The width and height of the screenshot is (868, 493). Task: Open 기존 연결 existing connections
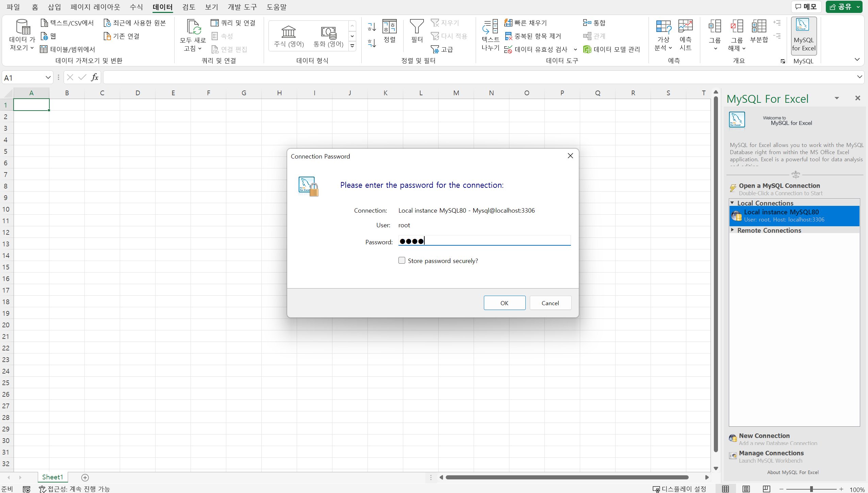(121, 36)
